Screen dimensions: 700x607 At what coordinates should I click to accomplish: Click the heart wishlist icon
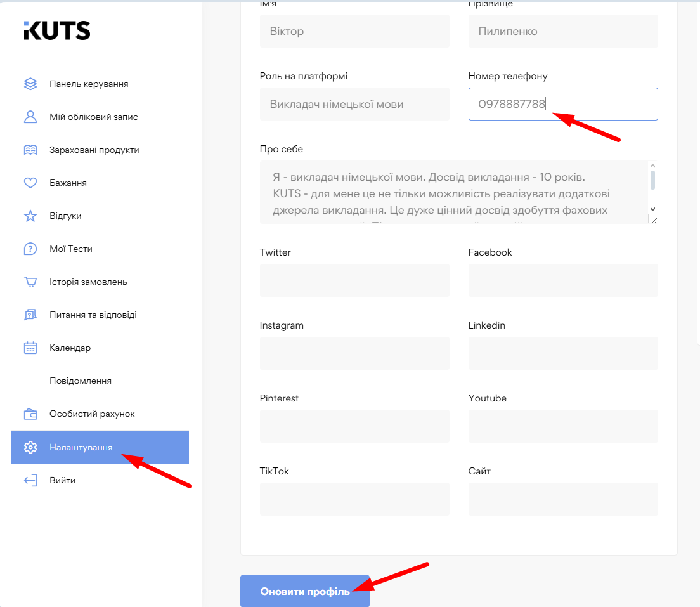(30, 183)
